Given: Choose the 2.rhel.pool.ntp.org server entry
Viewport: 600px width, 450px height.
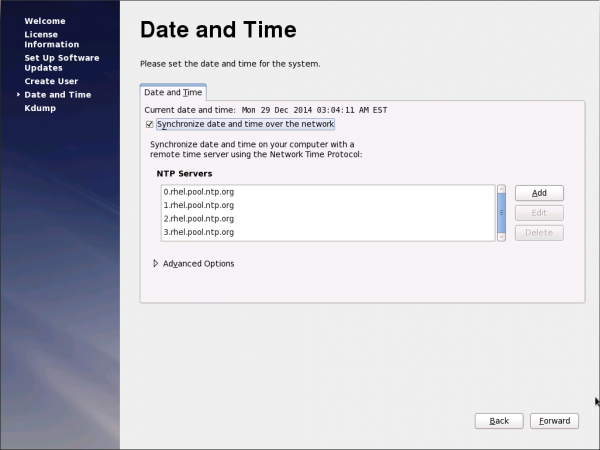Looking at the screenshot, I should pyautogui.click(x=198, y=218).
